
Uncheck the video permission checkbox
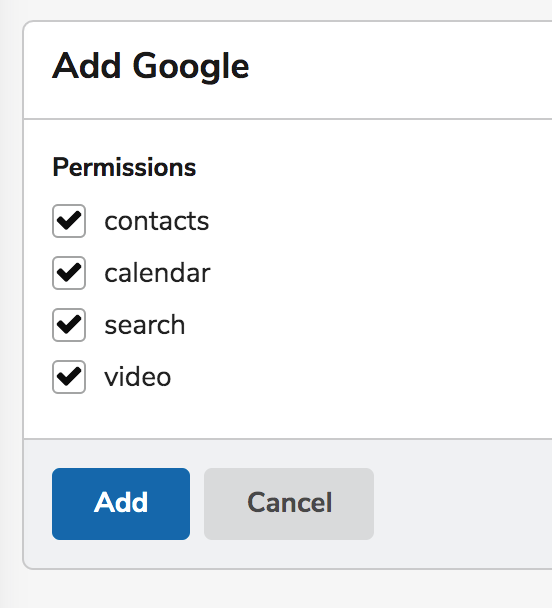coord(69,377)
